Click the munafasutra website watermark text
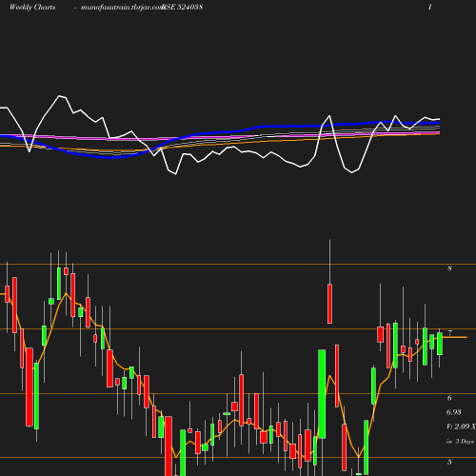Viewport: 476px width, 476px height. 122,8
